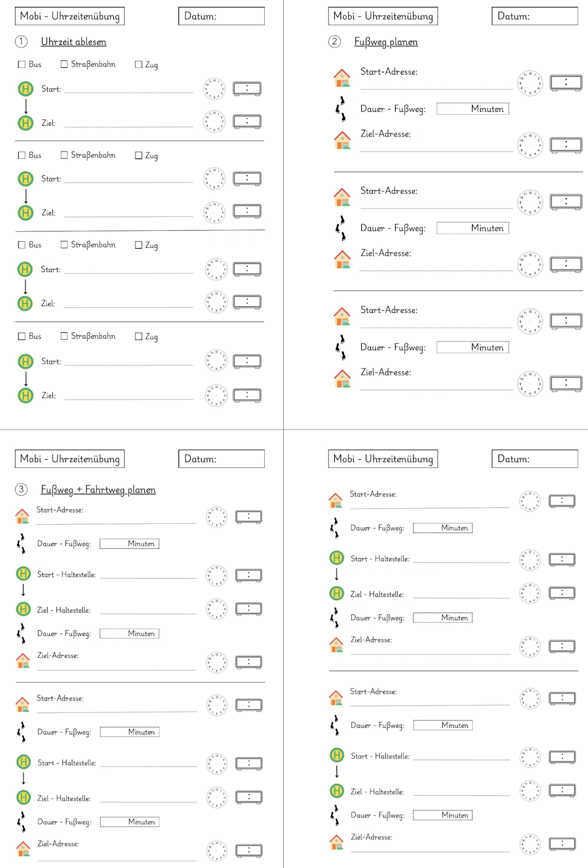Click the down arrow between the topmost Start and Ziel stops on sheet 1
The height and width of the screenshot is (868, 588).
pos(26,106)
